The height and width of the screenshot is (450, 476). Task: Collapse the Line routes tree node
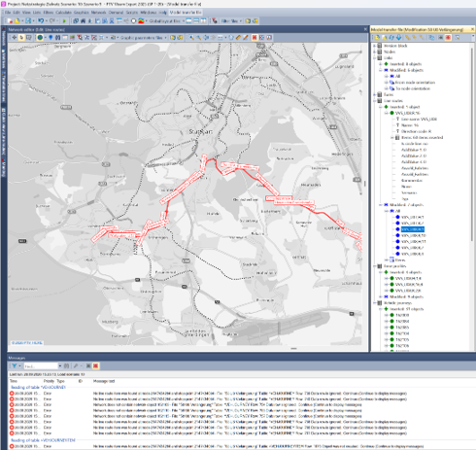coord(375,101)
